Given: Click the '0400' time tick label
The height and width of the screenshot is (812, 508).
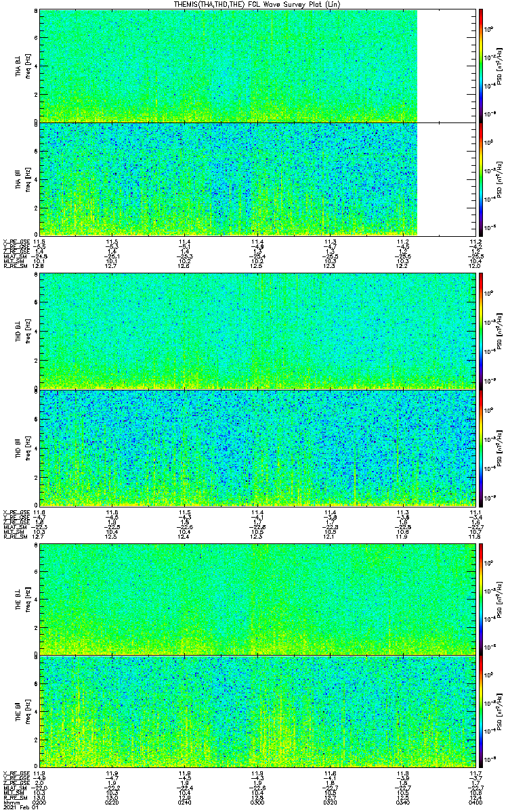Looking at the screenshot, I should [475, 801].
